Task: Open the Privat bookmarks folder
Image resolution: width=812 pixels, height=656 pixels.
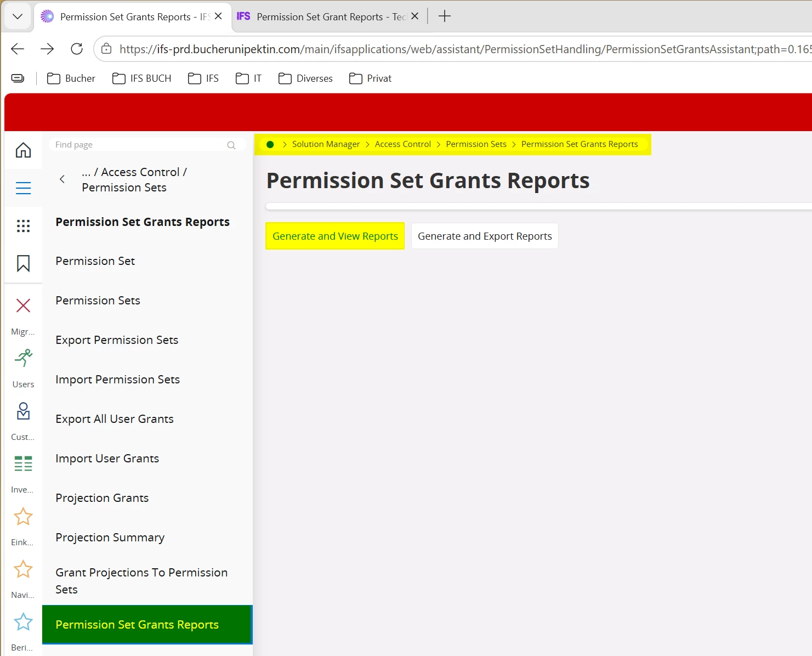Action: [371, 78]
